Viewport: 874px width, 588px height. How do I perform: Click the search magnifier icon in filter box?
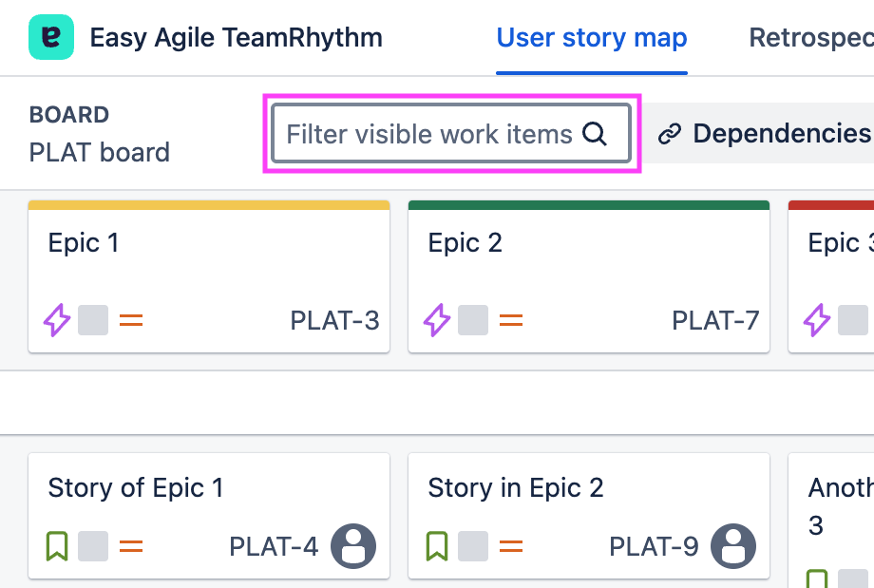click(x=595, y=134)
